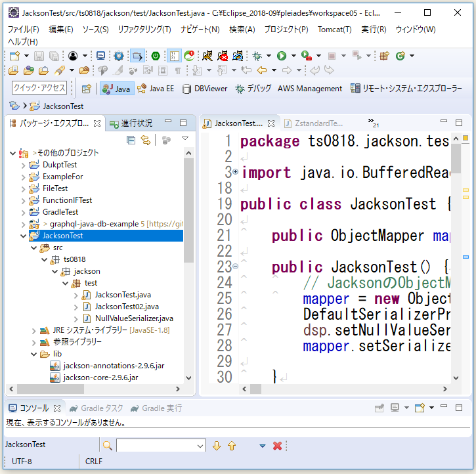Switch to the DBViewer perspective
Screen dimensions: 476x474
[205, 89]
